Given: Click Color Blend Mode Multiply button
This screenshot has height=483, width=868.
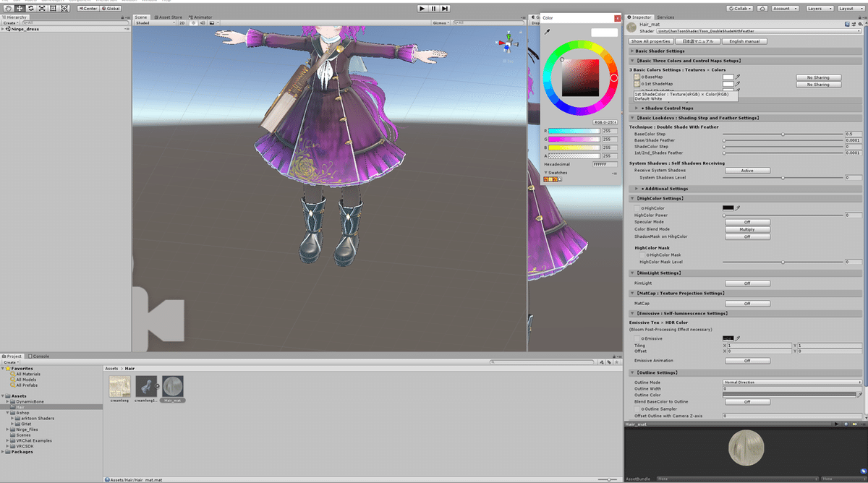Looking at the screenshot, I should coord(747,229).
